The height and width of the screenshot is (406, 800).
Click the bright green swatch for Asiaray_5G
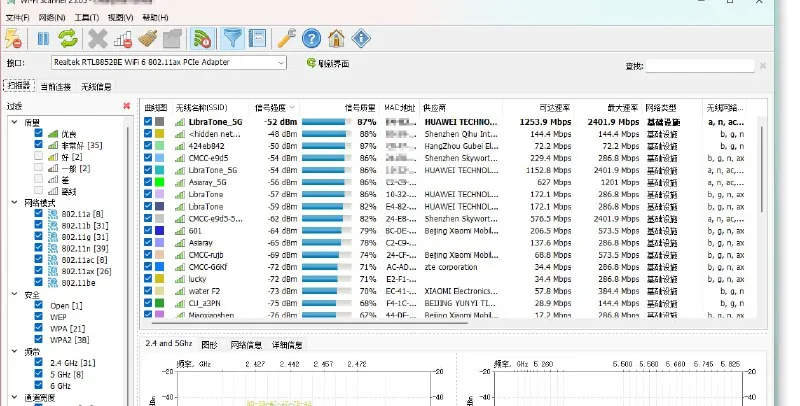click(x=160, y=182)
